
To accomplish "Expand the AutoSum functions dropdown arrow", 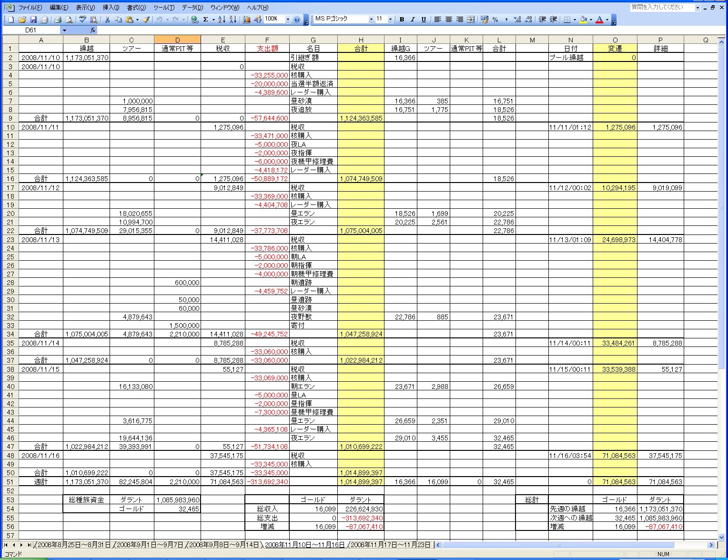I will (212, 20).
